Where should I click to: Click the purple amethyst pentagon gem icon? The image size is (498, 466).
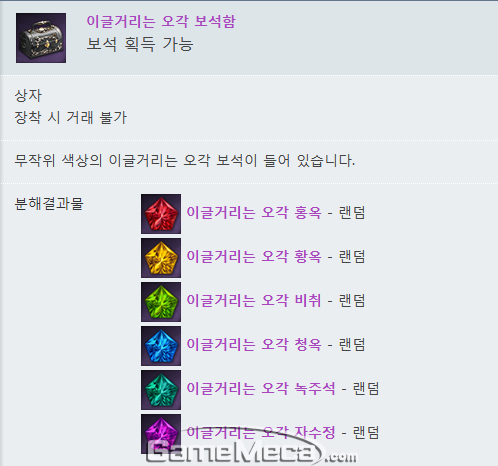click(x=161, y=434)
